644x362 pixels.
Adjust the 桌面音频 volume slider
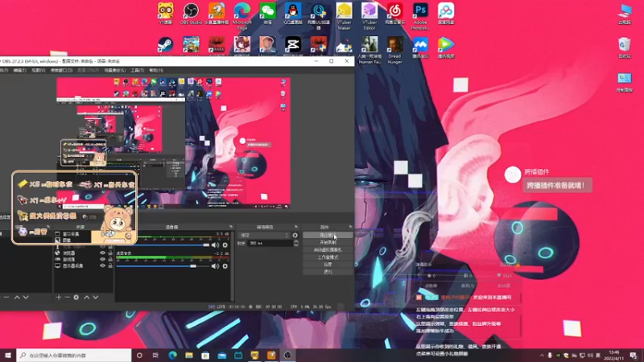click(x=163, y=266)
